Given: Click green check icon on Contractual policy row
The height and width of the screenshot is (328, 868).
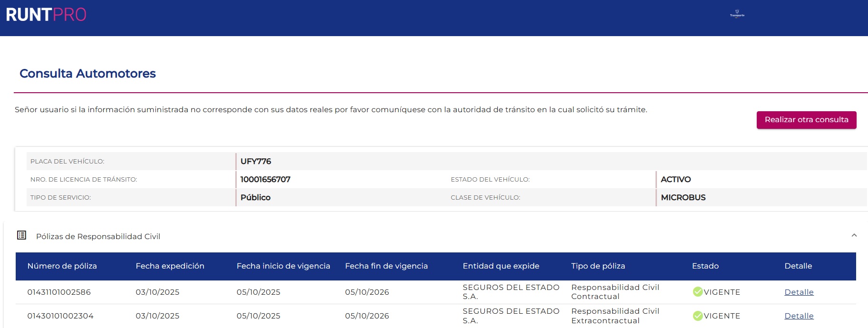Looking at the screenshot, I should tap(697, 292).
